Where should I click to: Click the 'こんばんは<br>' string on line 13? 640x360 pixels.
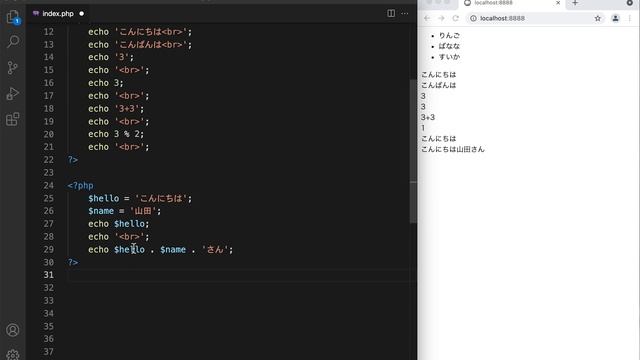click(x=151, y=44)
